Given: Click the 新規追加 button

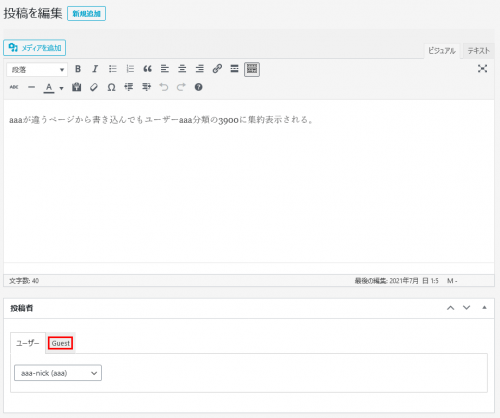Looking at the screenshot, I should pyautogui.click(x=87, y=14).
